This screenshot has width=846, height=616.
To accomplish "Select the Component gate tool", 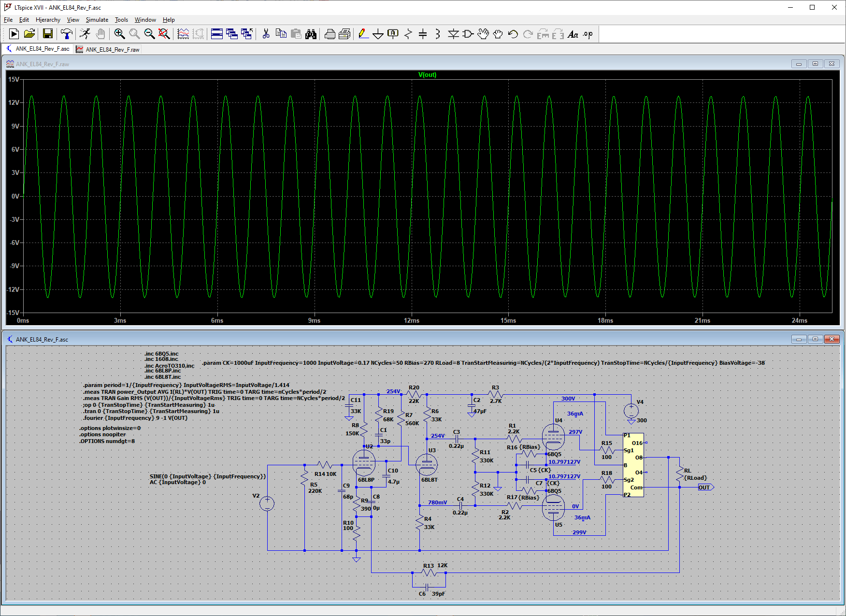I will 468,34.
